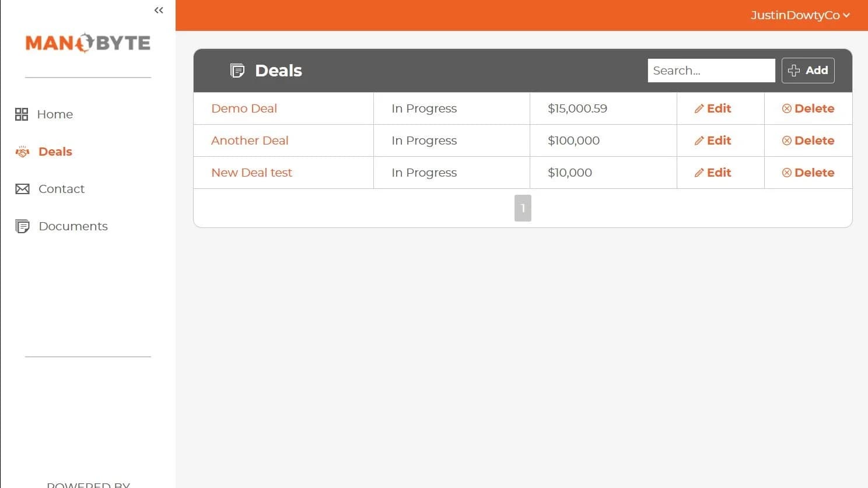Screen dimensions: 868x488
Task: Open Contact using the envelope icon
Action: [22, 189]
